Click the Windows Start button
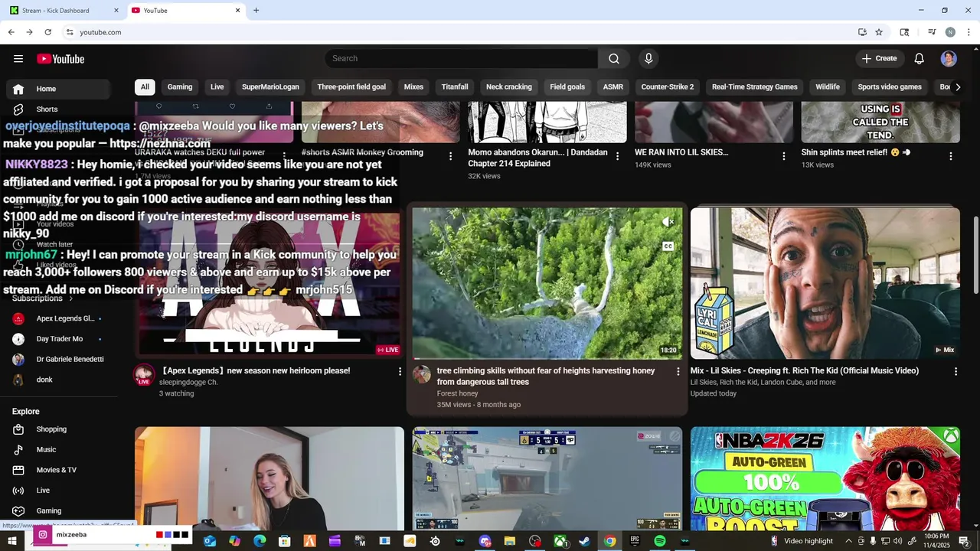 pyautogui.click(x=12, y=541)
